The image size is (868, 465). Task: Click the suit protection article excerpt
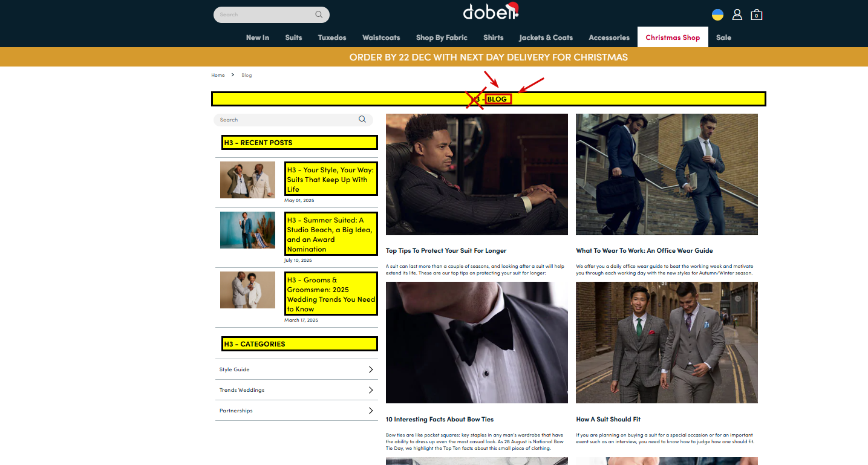click(475, 270)
